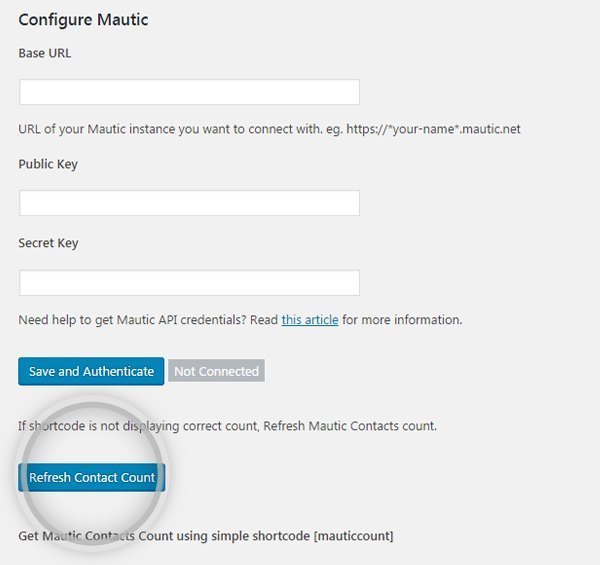Click the 'Get Mautic Contacts Count' line
This screenshot has width=600, height=565.
pyautogui.click(x=140, y=536)
